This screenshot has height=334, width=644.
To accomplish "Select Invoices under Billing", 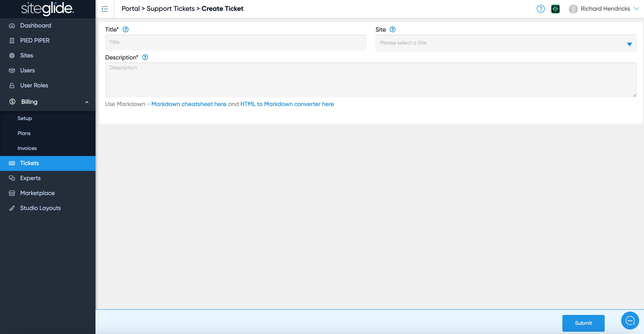I will click(x=27, y=148).
